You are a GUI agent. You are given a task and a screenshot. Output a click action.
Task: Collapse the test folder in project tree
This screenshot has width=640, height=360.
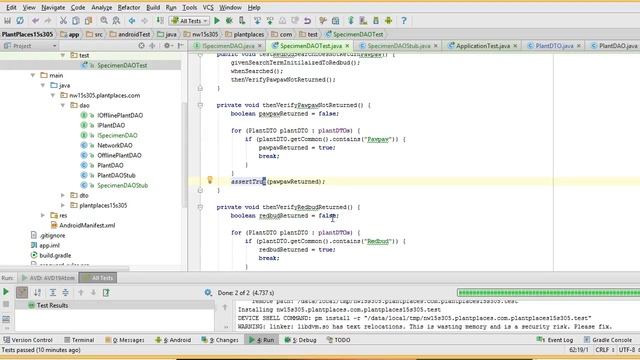[x=63, y=55]
